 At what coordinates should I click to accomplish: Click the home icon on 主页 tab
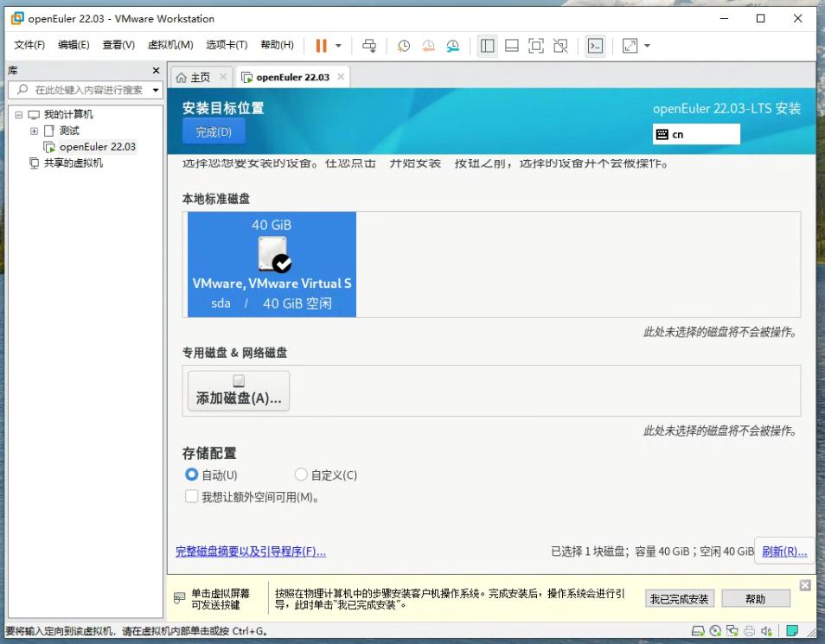[181, 78]
